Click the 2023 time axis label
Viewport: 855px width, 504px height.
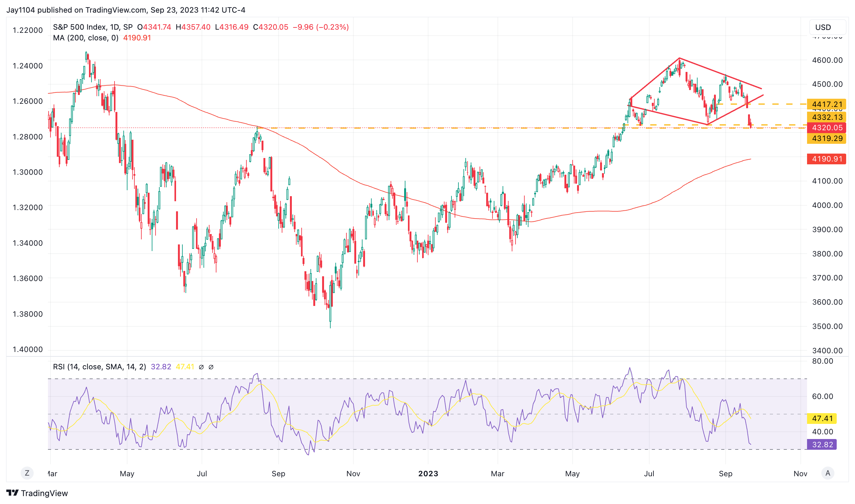(x=428, y=473)
